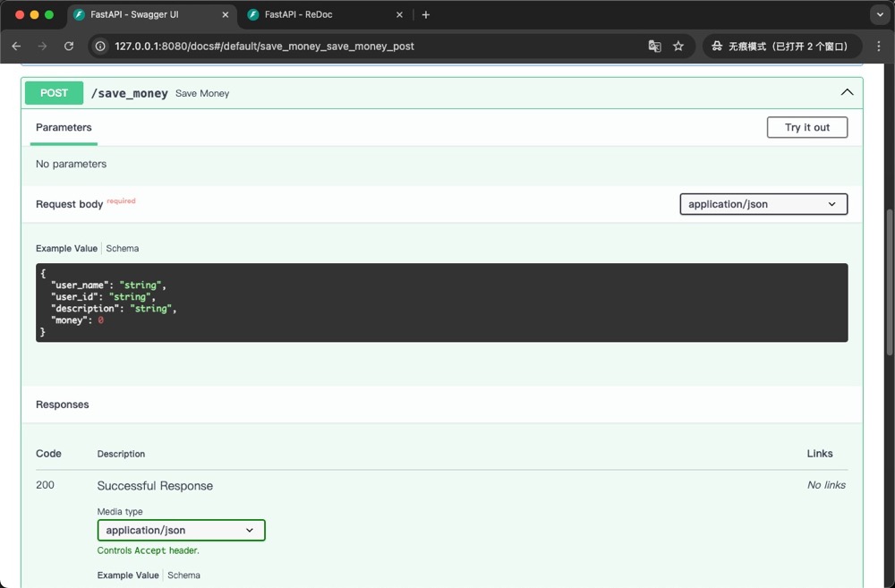The height and width of the screenshot is (588, 895).
Task: Open the response media type dropdown
Action: [x=181, y=530]
